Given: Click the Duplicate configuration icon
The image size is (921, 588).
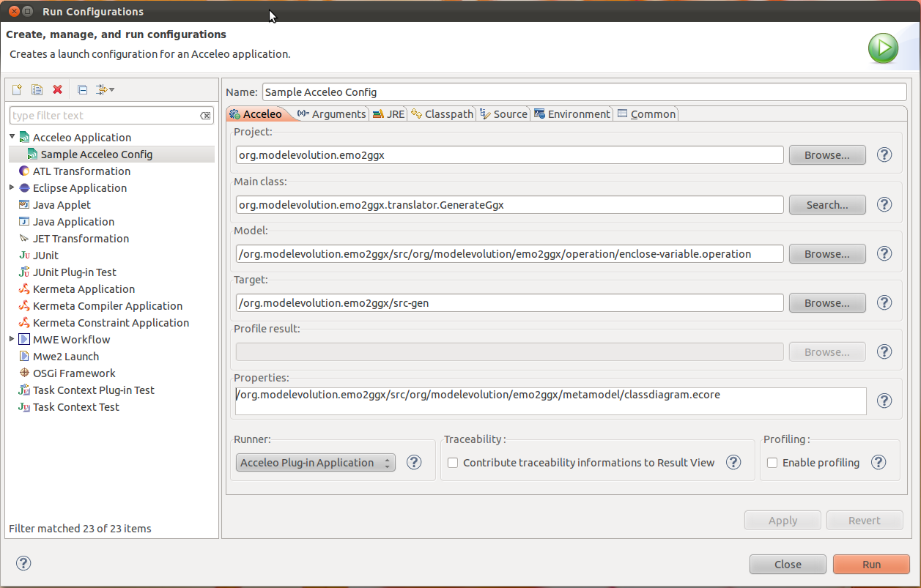Looking at the screenshot, I should click(37, 89).
